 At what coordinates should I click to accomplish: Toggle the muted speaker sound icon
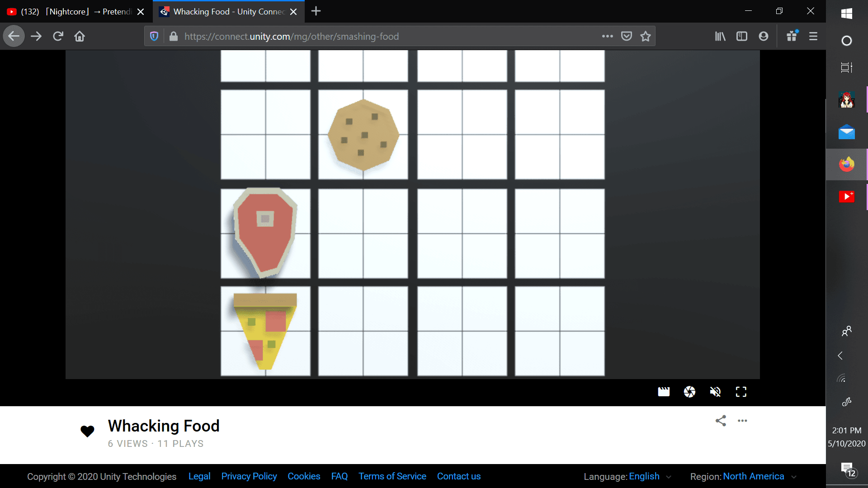pos(715,392)
